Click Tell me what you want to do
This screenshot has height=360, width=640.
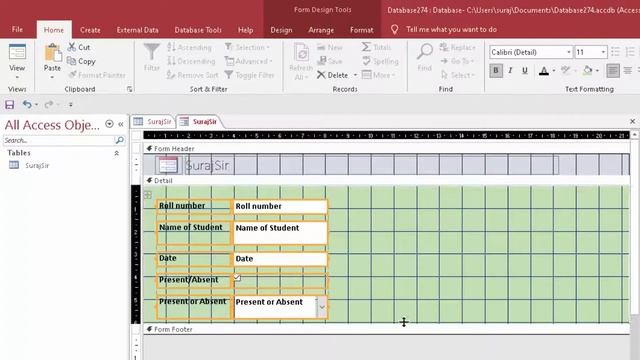(451, 29)
